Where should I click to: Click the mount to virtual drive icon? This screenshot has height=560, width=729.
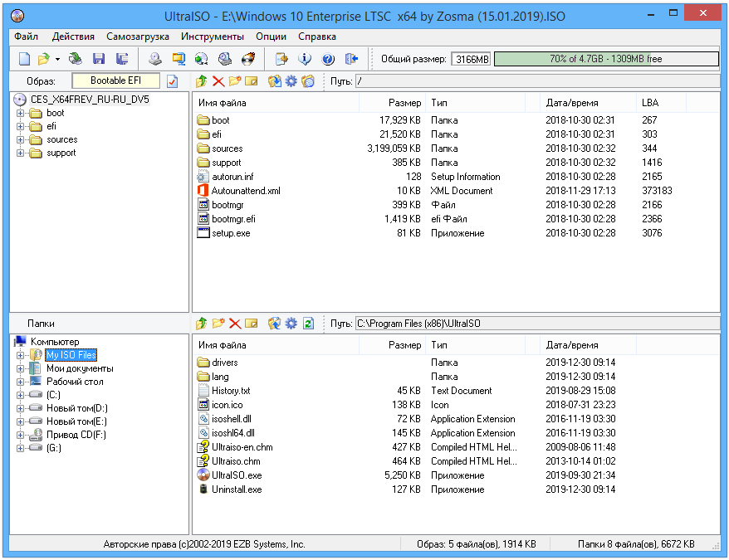(x=225, y=59)
